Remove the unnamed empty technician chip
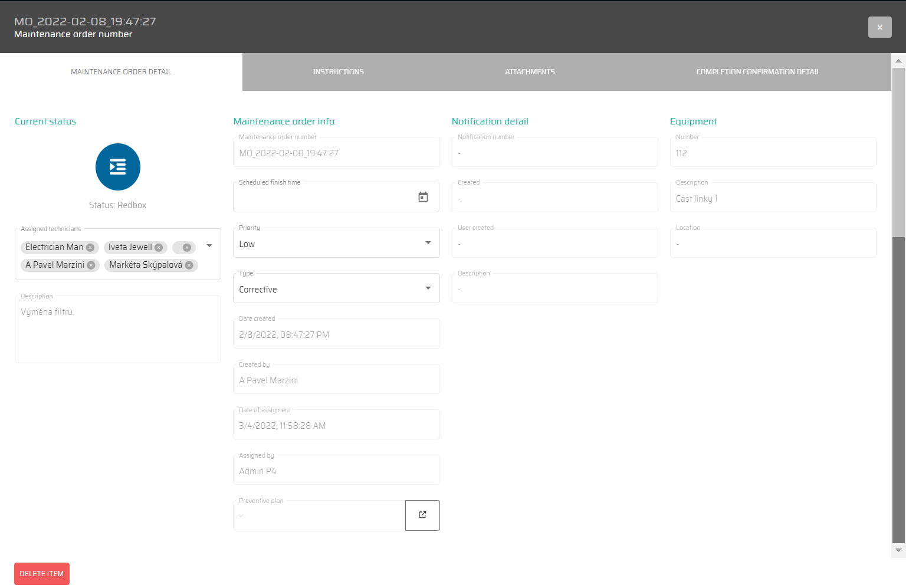This screenshot has width=906, height=588. click(x=187, y=248)
